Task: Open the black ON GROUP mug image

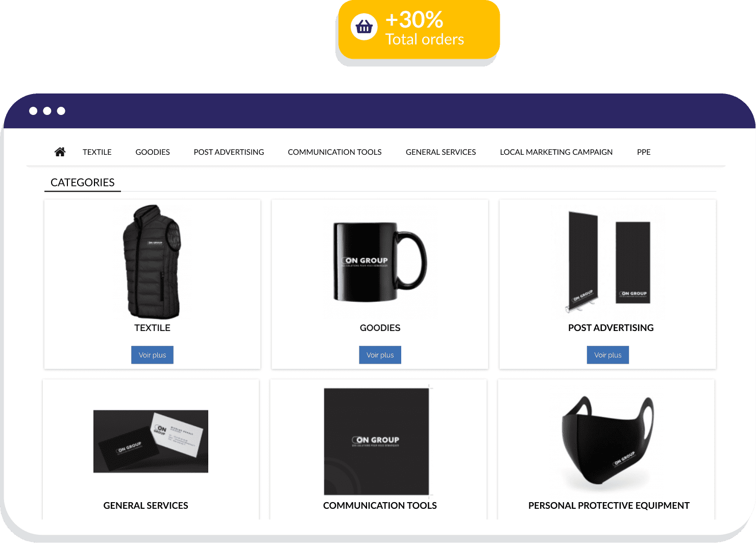Action: (x=380, y=262)
